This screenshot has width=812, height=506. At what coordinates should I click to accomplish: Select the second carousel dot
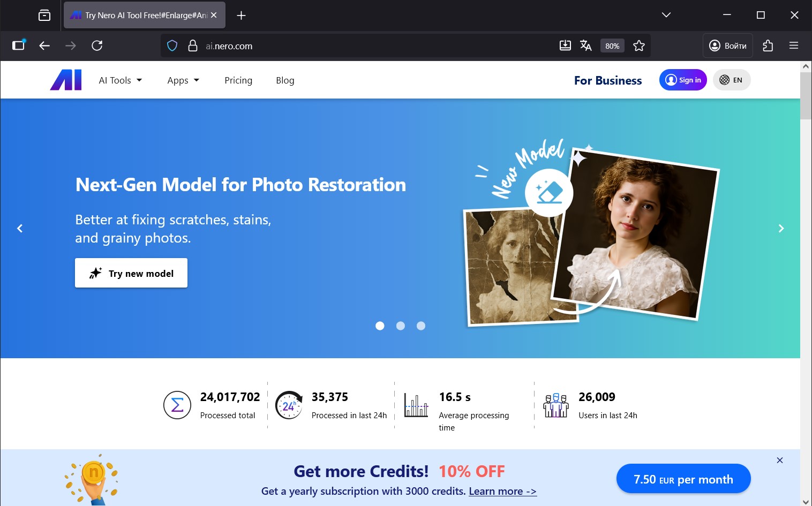(400, 326)
